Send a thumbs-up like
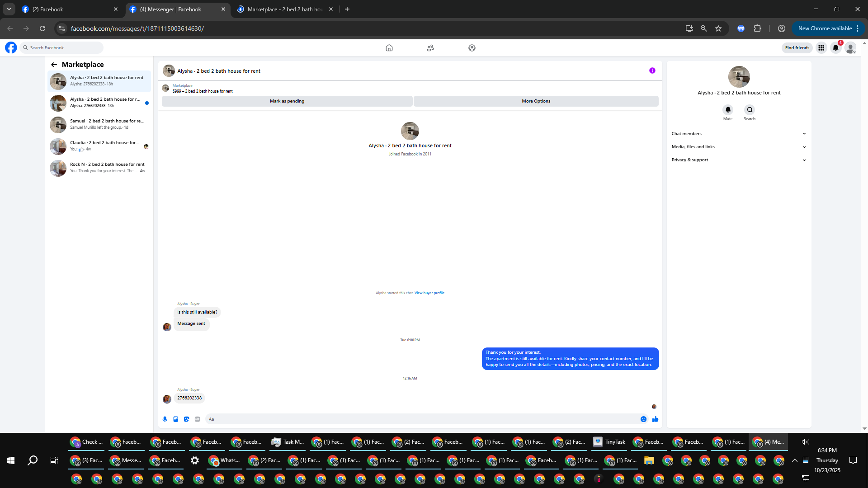This screenshot has width=868, height=488. [x=655, y=419]
